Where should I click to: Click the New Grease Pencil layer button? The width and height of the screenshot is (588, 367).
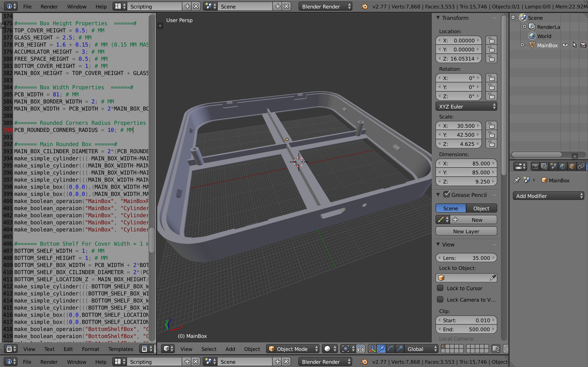pos(466,231)
